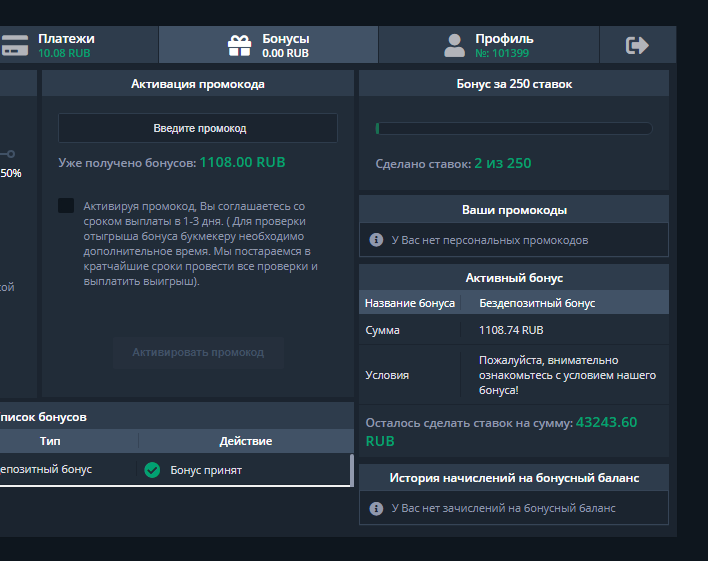
Task: Tick the promo code agreement checkbox
Action: click(x=66, y=206)
